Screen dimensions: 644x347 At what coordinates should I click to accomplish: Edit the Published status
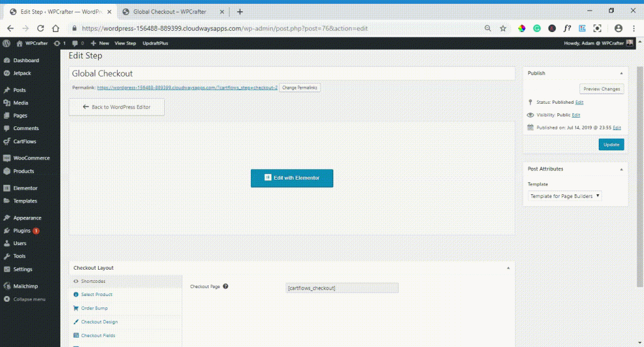(579, 102)
